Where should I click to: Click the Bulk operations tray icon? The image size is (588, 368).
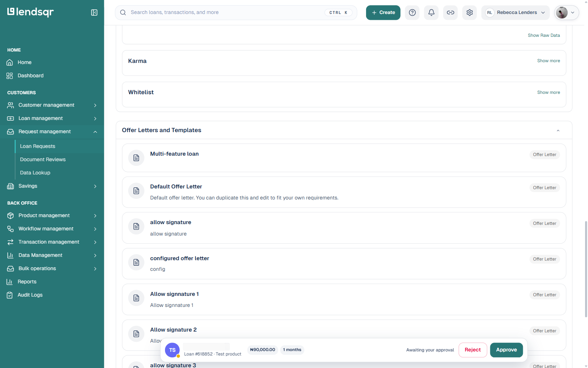(x=11, y=269)
